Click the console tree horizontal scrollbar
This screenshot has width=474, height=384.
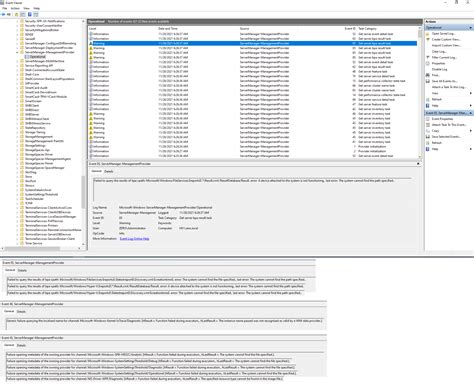click(x=41, y=249)
